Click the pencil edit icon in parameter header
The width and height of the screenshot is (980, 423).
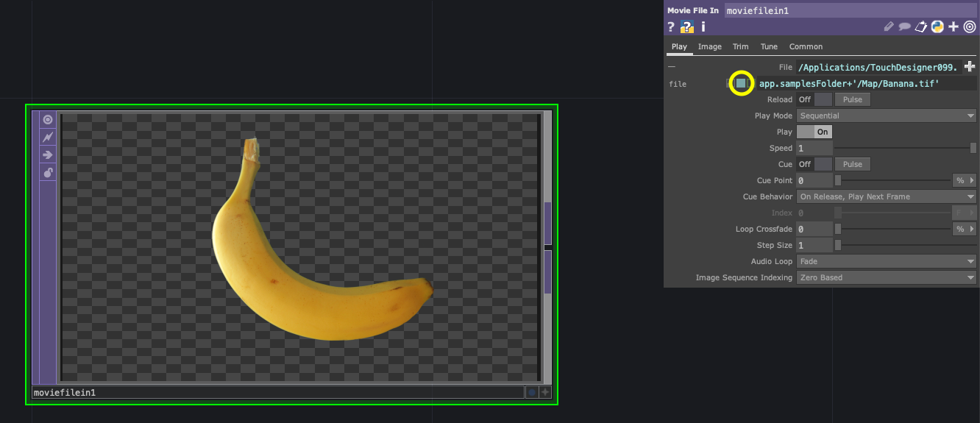click(x=889, y=26)
